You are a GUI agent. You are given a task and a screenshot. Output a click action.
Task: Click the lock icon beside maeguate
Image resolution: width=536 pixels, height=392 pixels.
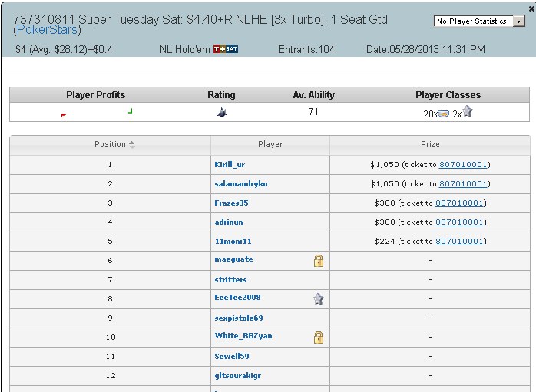point(318,261)
